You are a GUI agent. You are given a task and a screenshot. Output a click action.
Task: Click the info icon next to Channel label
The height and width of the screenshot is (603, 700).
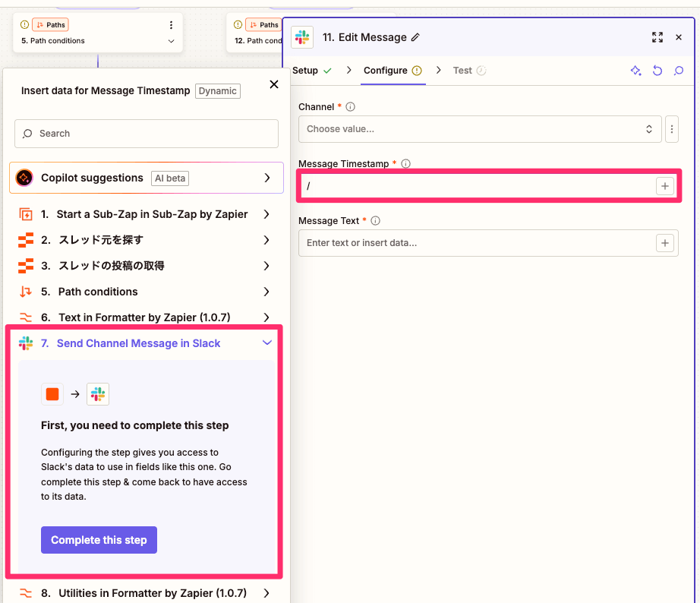[350, 107]
